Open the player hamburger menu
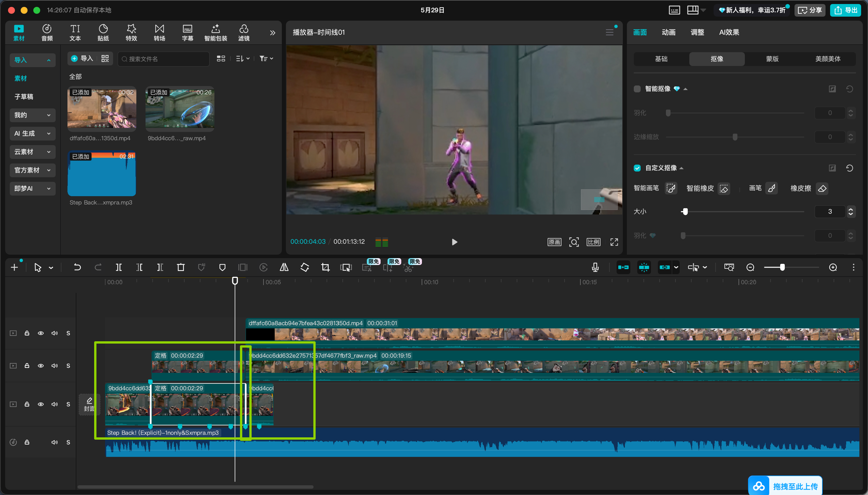 [x=609, y=32]
